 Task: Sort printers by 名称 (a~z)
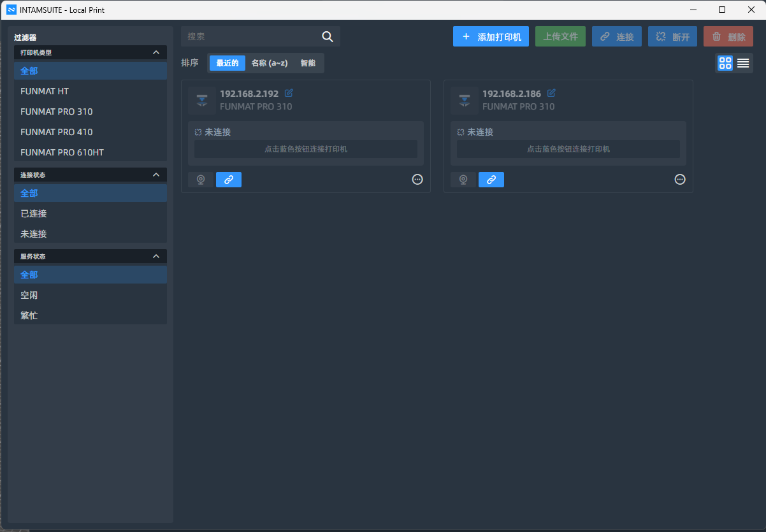(x=270, y=63)
